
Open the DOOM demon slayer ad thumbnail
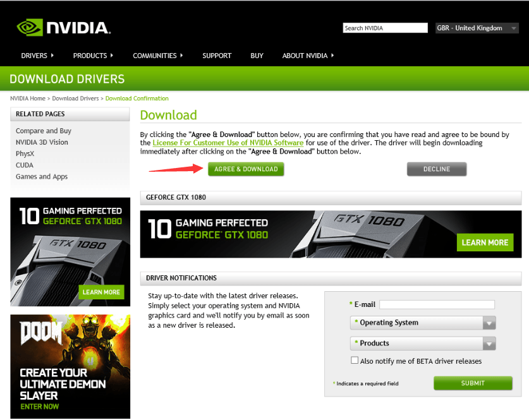pyautogui.click(x=70, y=366)
